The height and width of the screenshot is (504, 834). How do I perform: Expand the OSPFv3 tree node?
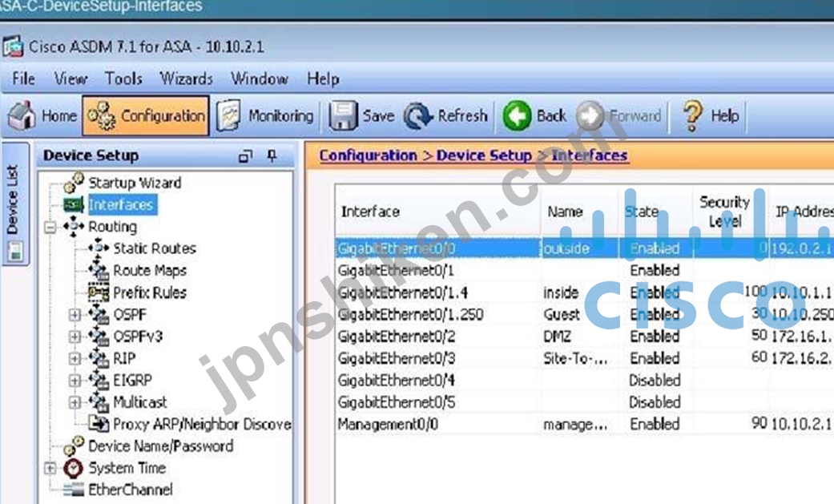tap(75, 337)
